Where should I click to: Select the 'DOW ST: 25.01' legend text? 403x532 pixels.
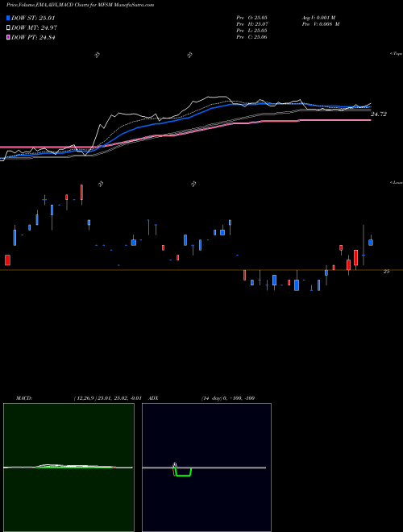[x=33, y=18]
